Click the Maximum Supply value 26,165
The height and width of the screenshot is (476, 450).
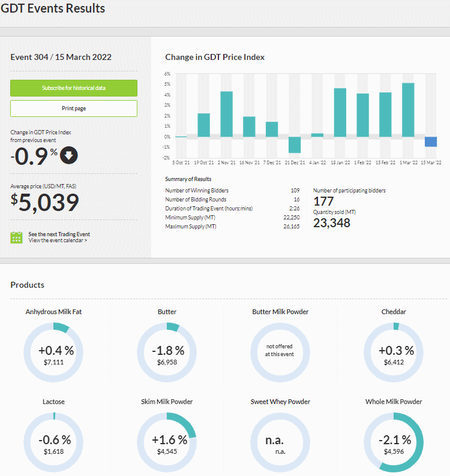pos(292,227)
